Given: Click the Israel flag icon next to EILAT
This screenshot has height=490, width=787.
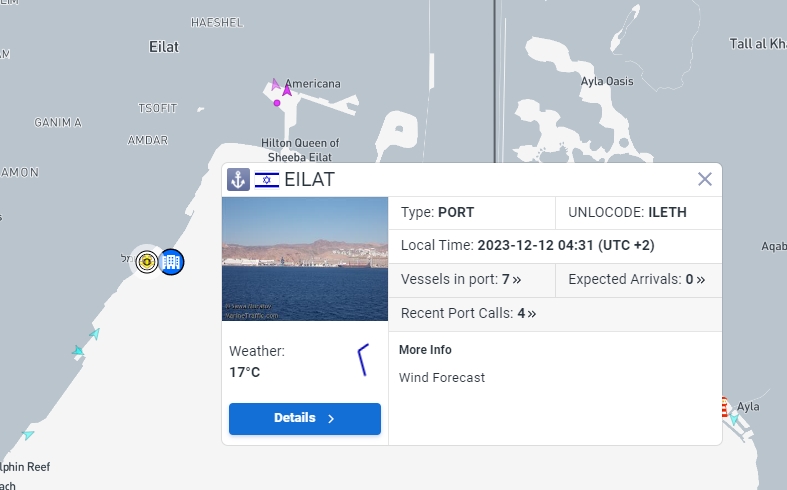Looking at the screenshot, I should (267, 180).
